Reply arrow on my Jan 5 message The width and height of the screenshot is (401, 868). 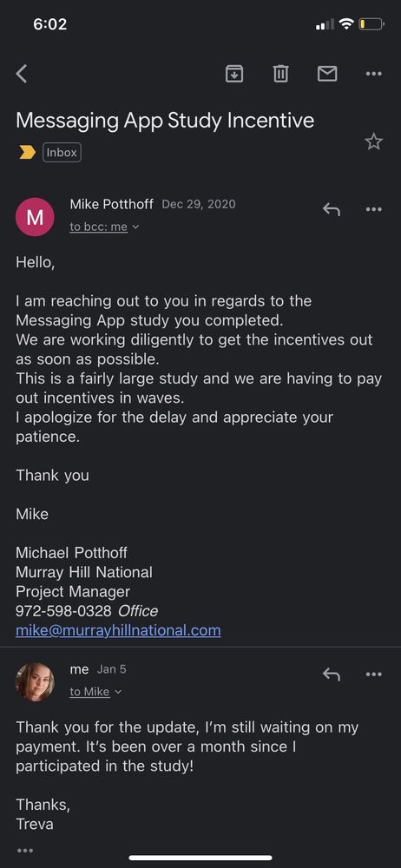[332, 674]
